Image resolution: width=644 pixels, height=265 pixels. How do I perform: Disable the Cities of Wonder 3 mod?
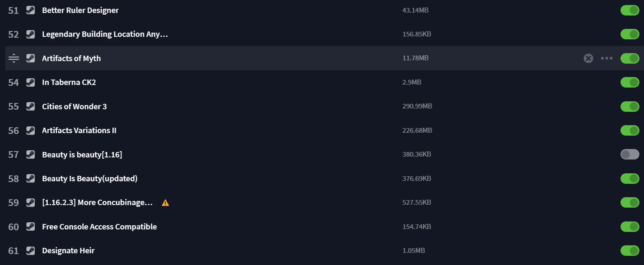(x=630, y=106)
